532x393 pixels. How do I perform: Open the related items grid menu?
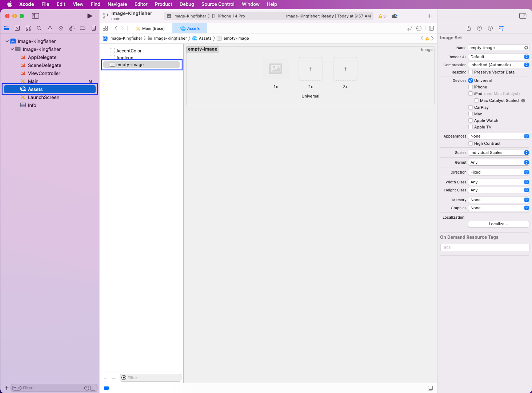[x=105, y=28]
